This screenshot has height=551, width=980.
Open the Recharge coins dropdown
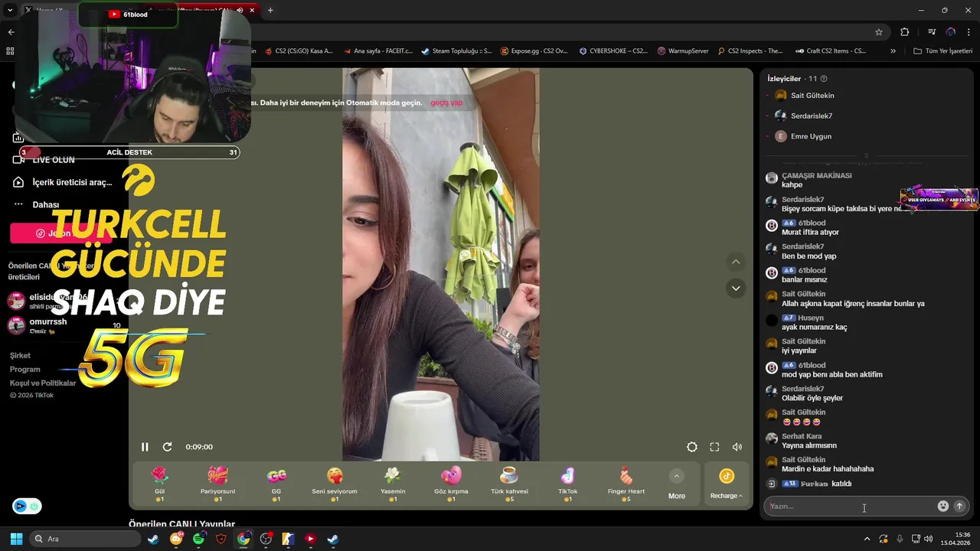pyautogui.click(x=727, y=485)
